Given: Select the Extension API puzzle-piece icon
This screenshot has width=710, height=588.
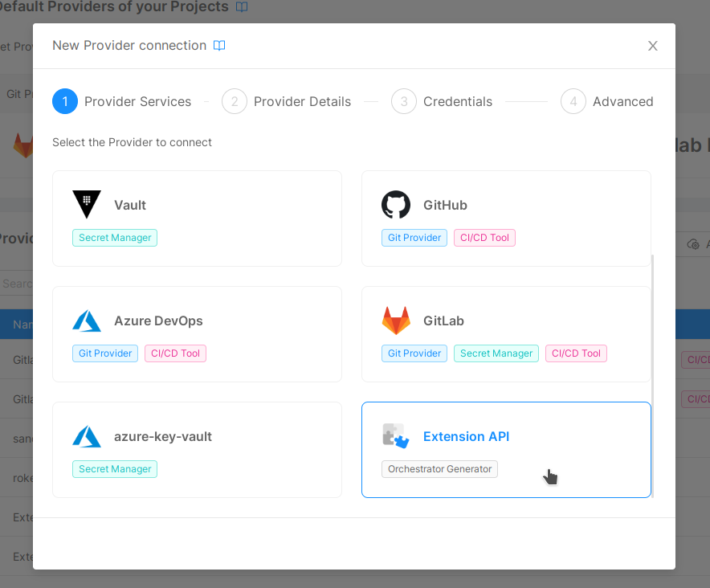Looking at the screenshot, I should (396, 435).
